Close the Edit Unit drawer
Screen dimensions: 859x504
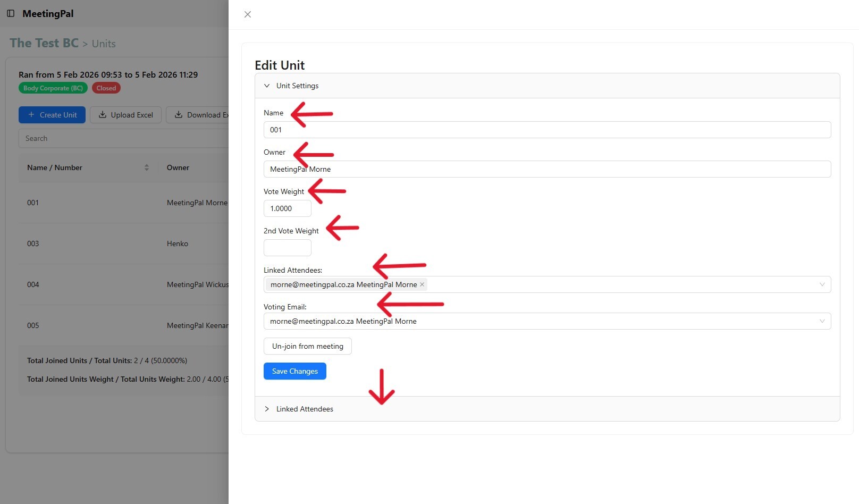pos(248,14)
